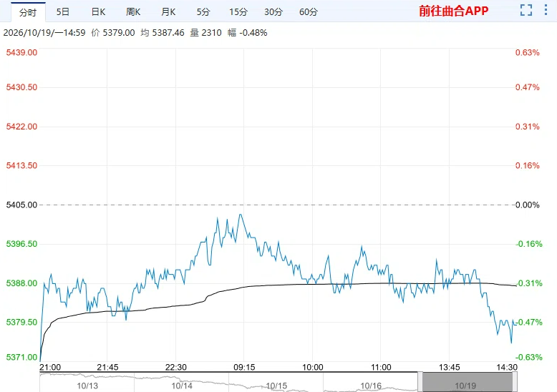This screenshot has width=557, height=392.
Task: Click the 5413.50 price axis label
Action: pos(21,165)
